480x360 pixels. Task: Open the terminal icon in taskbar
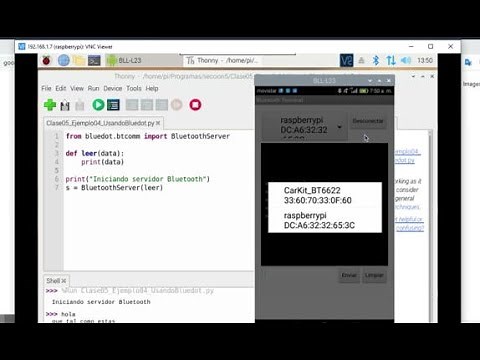tap(94, 60)
